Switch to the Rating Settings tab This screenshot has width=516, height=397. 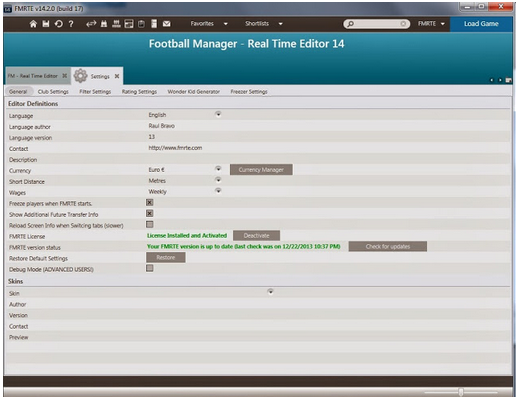pos(139,91)
